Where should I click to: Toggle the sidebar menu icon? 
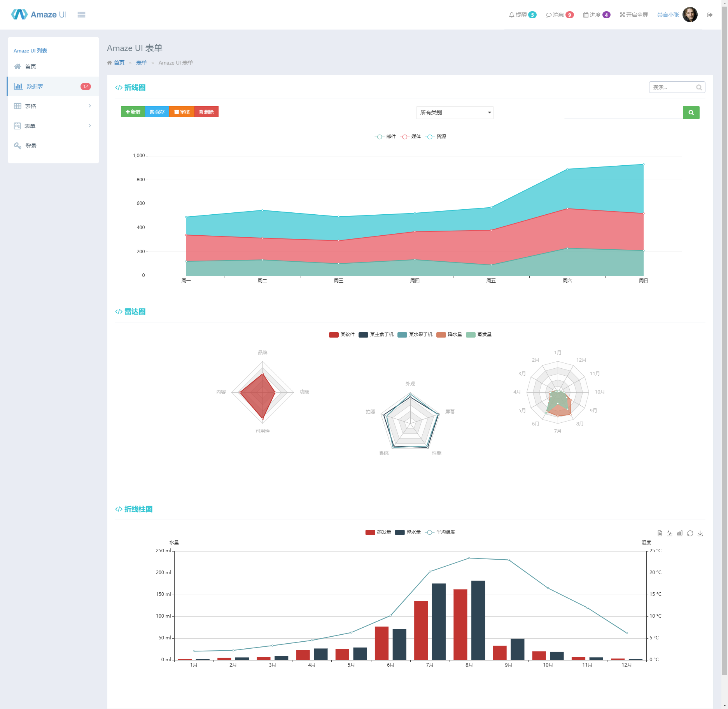(81, 15)
